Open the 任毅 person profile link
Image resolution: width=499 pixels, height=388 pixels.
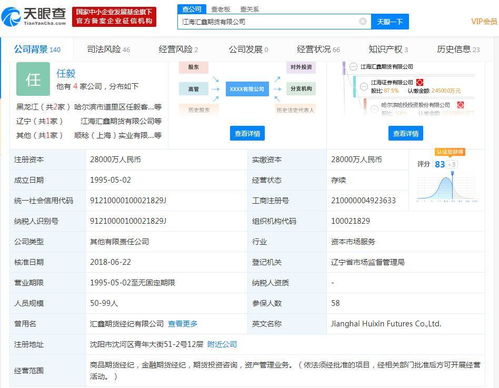[66, 73]
